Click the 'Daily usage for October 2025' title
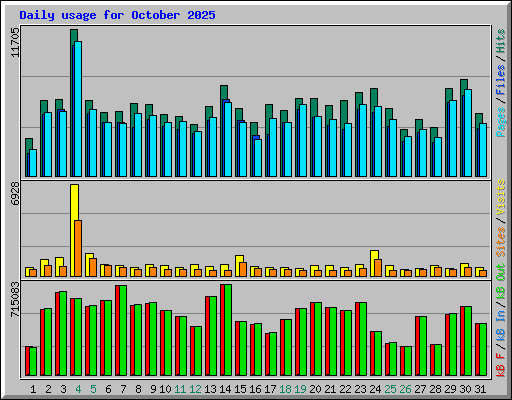 [117, 15]
